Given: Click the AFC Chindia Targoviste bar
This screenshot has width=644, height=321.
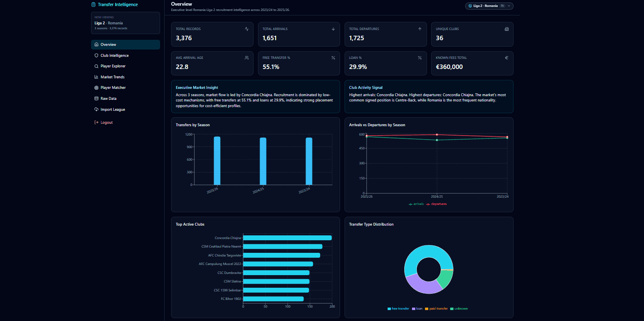Looking at the screenshot, I should [x=282, y=255].
